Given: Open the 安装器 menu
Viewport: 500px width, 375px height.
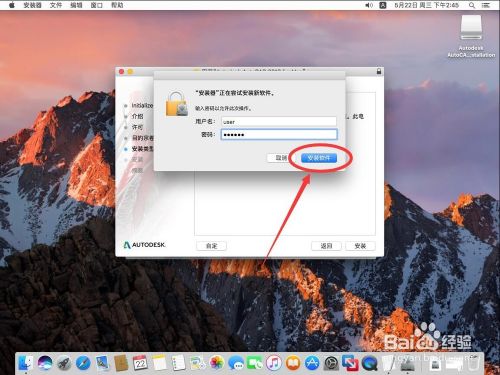Looking at the screenshot, I should pos(32,5).
